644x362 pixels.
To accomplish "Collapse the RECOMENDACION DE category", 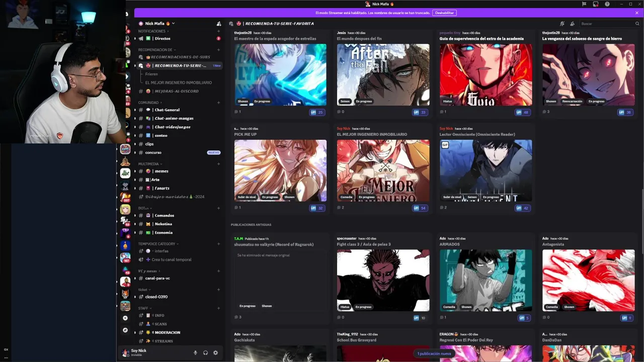I will click(156, 50).
